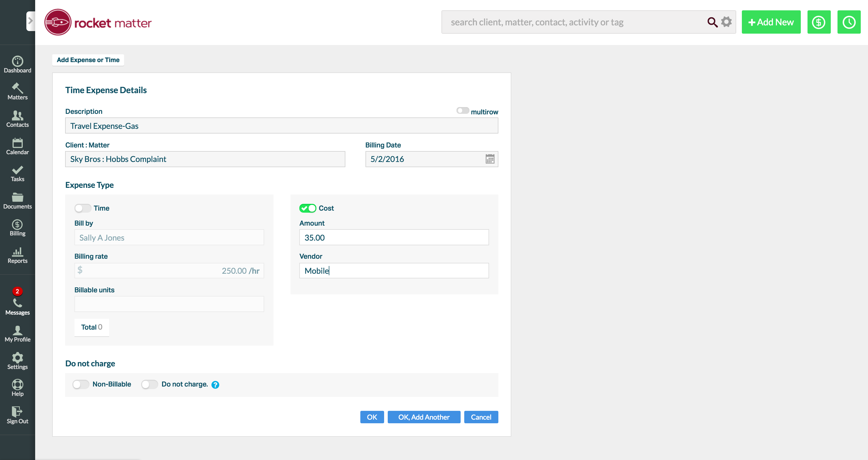Switch off the Cost toggle

[x=308, y=208]
